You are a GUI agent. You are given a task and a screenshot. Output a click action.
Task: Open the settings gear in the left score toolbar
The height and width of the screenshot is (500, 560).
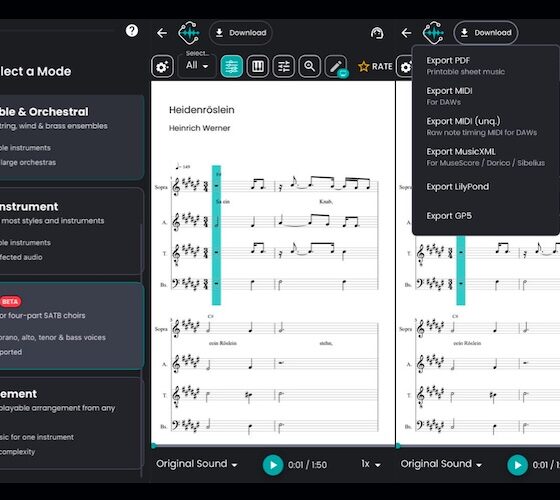(x=162, y=66)
